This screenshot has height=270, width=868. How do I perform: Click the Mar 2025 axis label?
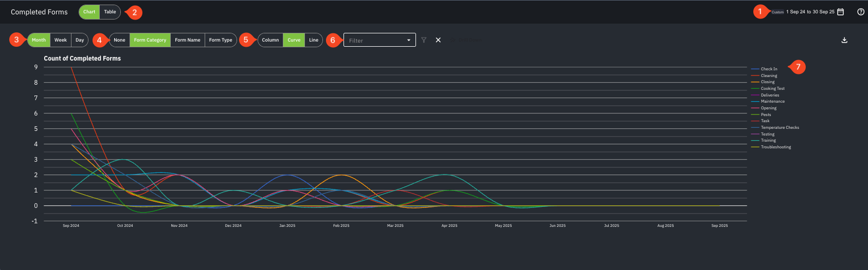pyautogui.click(x=395, y=225)
